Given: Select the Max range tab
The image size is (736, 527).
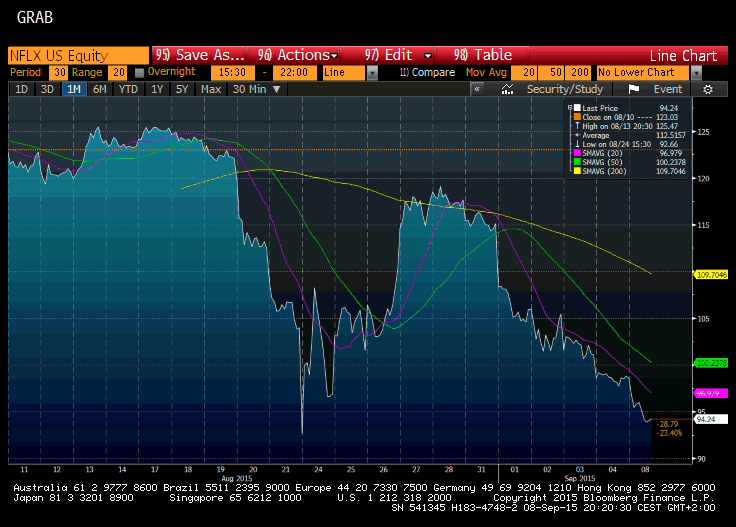Looking at the screenshot, I should tap(211, 89).
